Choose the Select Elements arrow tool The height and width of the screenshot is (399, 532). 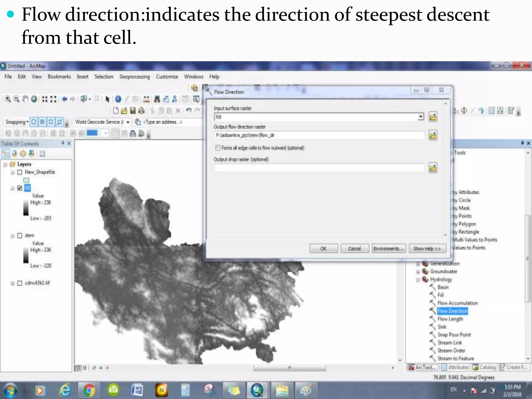(x=107, y=99)
